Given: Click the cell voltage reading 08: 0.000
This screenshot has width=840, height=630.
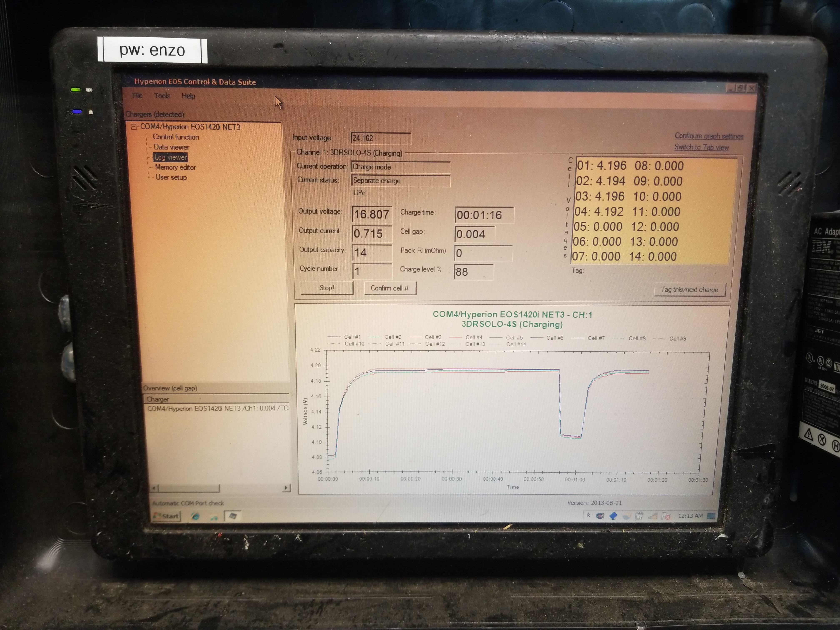Looking at the screenshot, I should (x=659, y=166).
